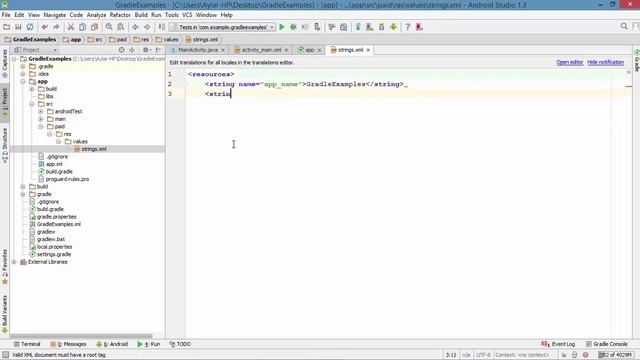Screen dimensions: 640x360
Task: Expand the .gradle folder node
Action: coord(23,66)
